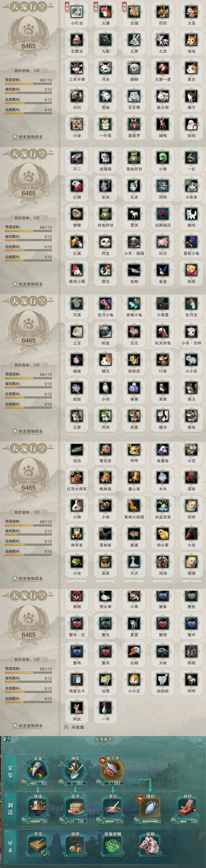
Task: Select the 神农 herb gathering skill
Action: pyautogui.click(x=75, y=770)
